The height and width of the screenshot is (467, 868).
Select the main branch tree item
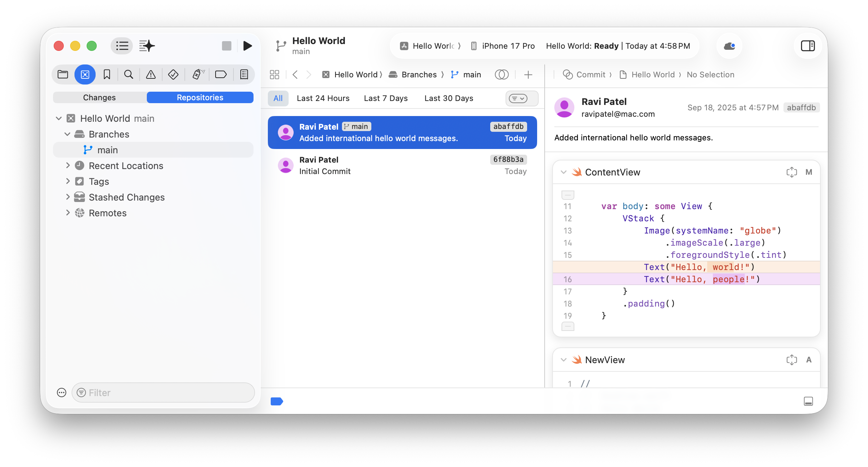pyautogui.click(x=153, y=150)
